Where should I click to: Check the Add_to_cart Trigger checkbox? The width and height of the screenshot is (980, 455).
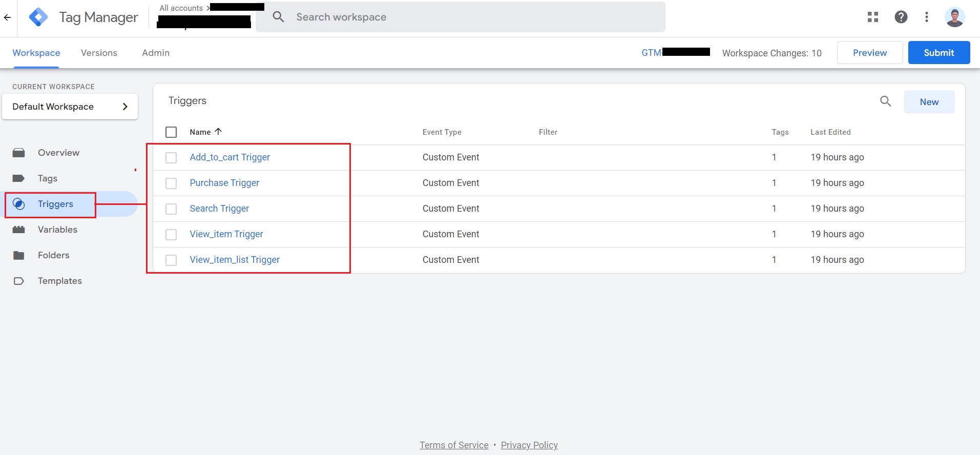171,158
